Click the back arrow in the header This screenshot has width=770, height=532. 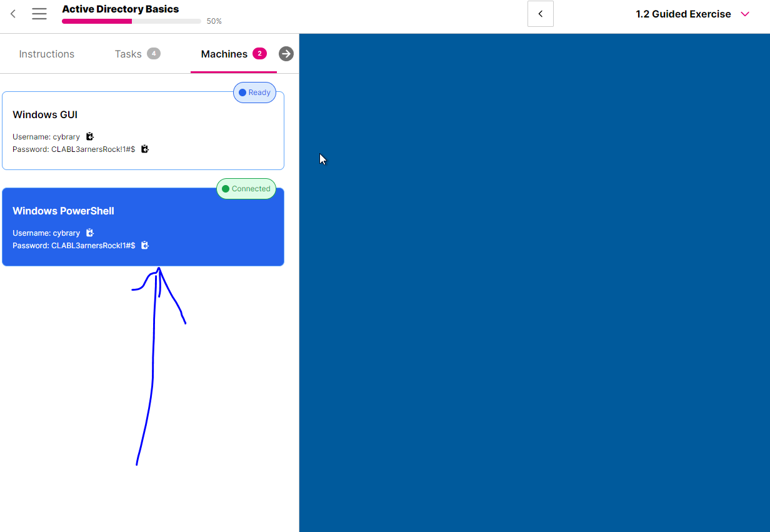tap(13, 14)
